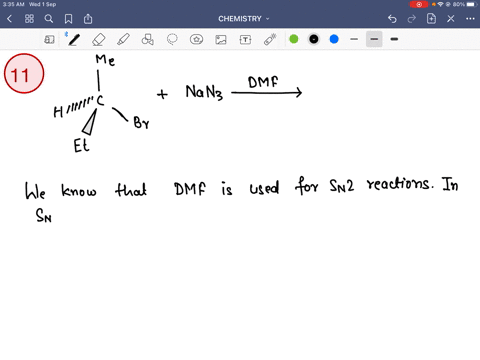Select the Image insert tool
480x360 pixels.
(x=221, y=40)
